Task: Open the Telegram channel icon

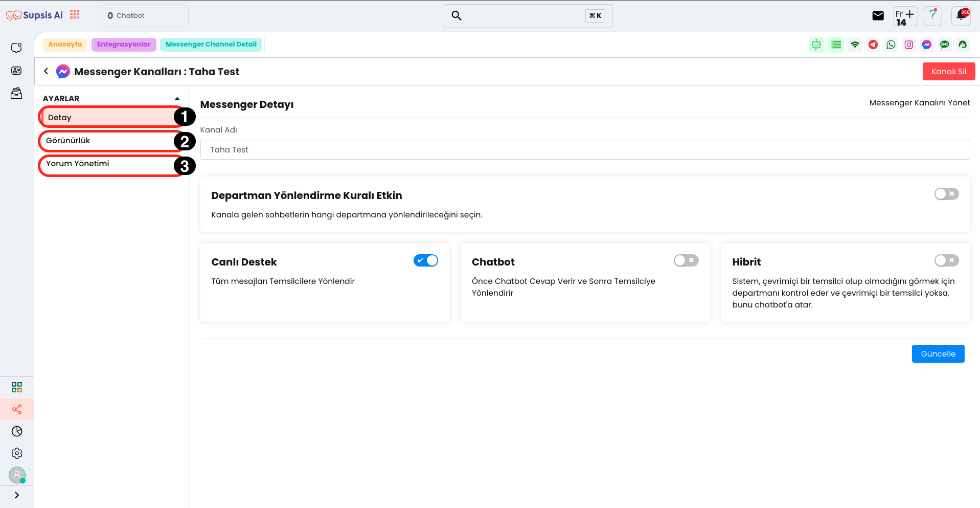Action: click(873, 45)
